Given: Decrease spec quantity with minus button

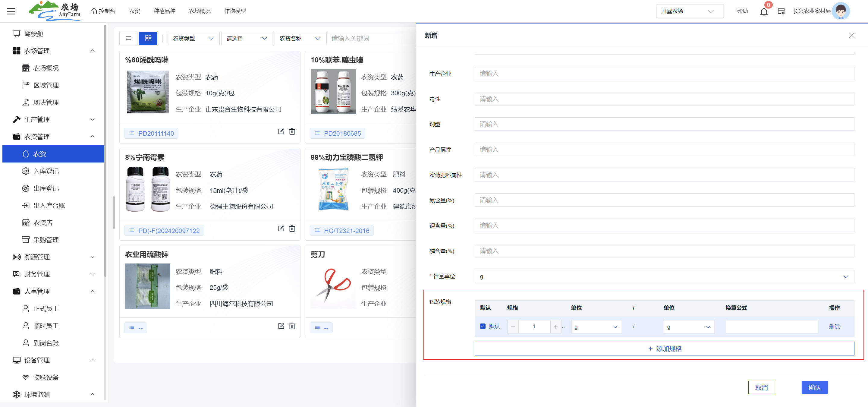Looking at the screenshot, I should click(x=512, y=327).
